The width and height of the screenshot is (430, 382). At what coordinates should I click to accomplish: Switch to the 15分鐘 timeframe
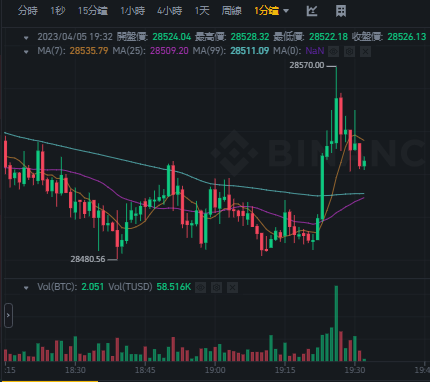93,11
